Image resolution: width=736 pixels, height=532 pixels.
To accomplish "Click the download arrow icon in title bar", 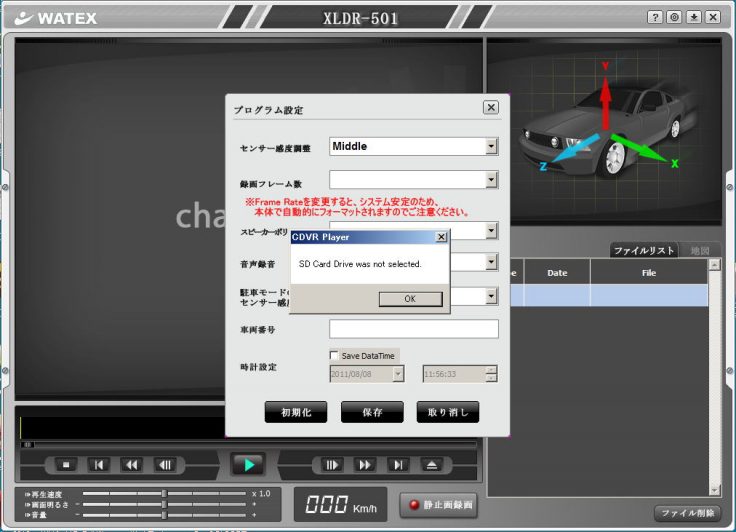I will pyautogui.click(x=694, y=17).
